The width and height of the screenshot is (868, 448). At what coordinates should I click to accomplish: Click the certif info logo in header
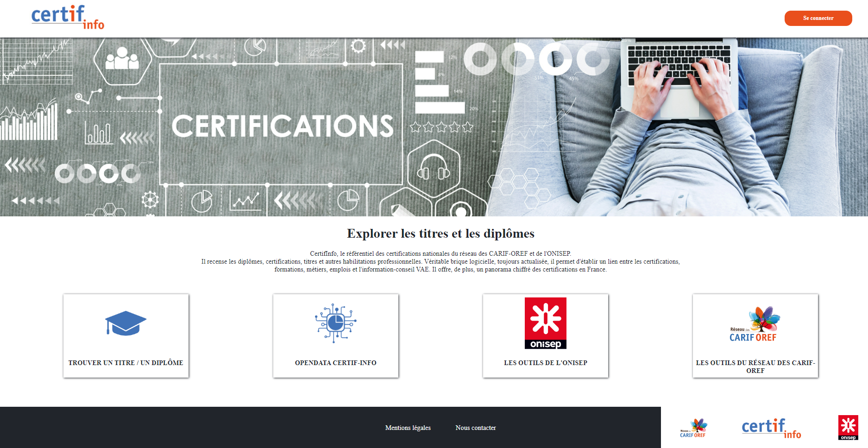[x=68, y=17]
